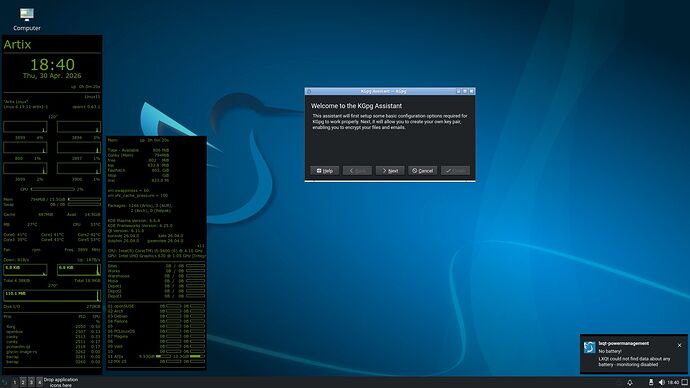The height and width of the screenshot is (388, 690).
Task: Switch to virtual desktop 3
Action: point(31,382)
